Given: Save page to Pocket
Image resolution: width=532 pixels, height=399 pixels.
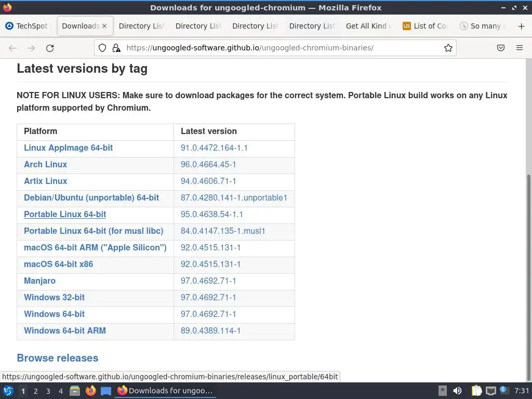Looking at the screenshot, I should click(501, 48).
